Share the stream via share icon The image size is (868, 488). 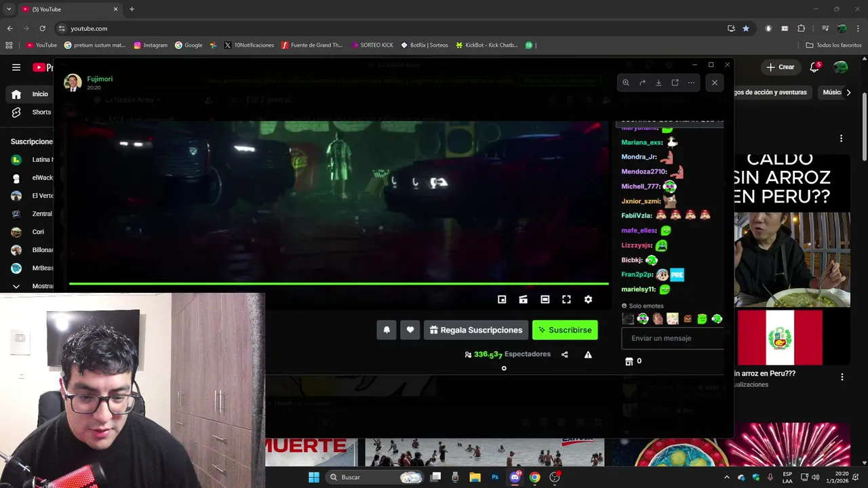pyautogui.click(x=564, y=354)
